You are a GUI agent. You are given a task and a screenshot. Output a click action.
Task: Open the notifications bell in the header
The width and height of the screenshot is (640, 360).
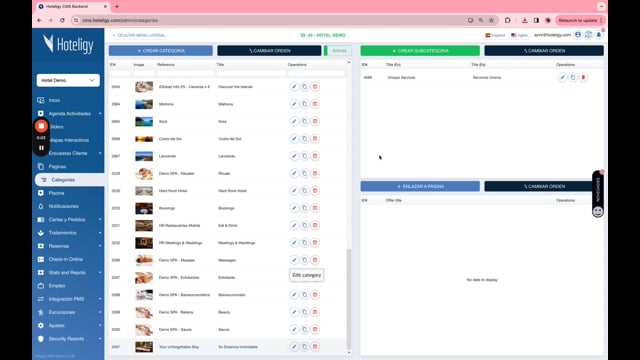[x=599, y=35]
